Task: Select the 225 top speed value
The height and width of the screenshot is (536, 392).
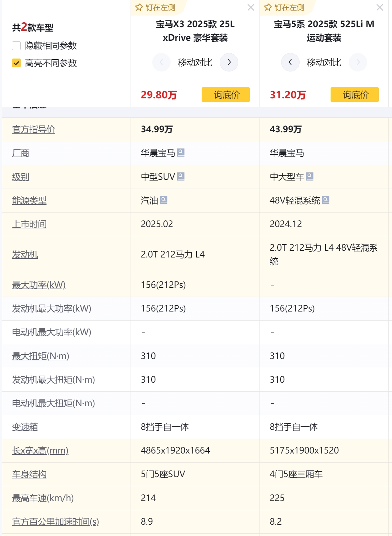Action: click(x=277, y=498)
